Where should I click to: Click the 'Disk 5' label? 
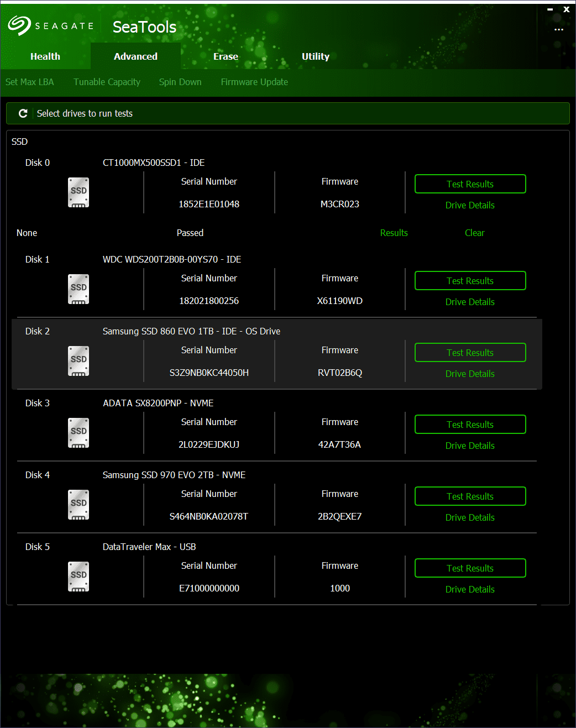pyautogui.click(x=38, y=547)
